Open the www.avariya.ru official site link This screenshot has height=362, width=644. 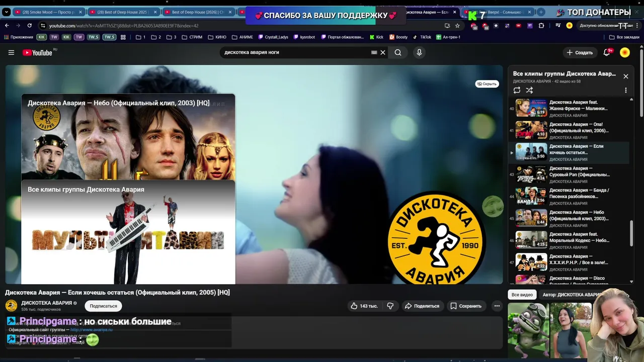[91, 330]
